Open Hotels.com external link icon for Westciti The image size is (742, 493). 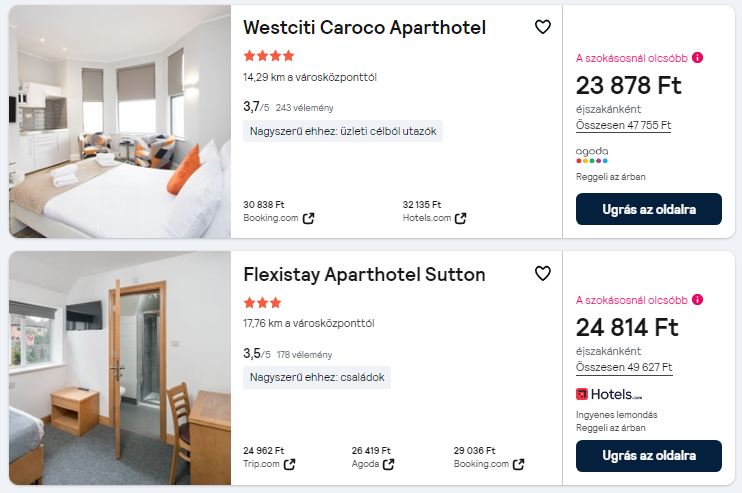click(460, 218)
